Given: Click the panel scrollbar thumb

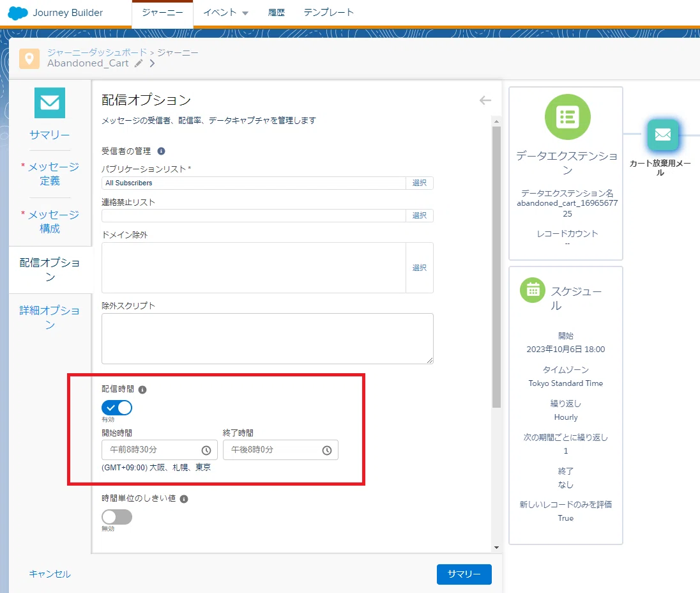Looking at the screenshot, I should [x=496, y=267].
